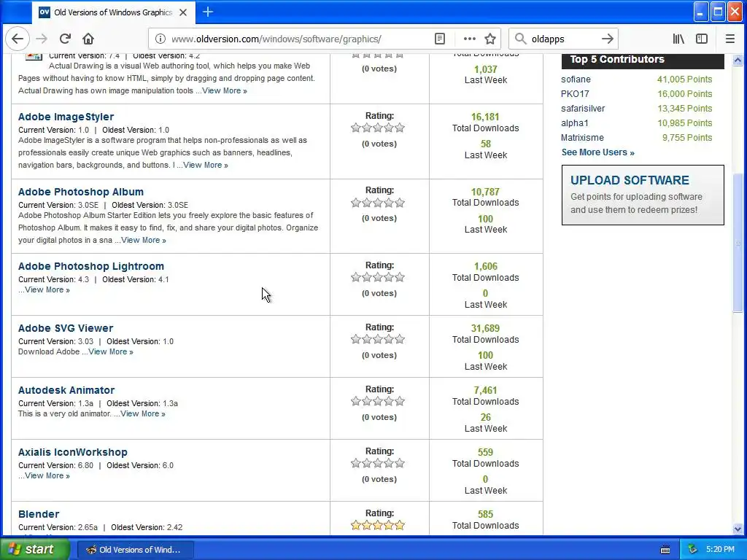Image resolution: width=747 pixels, height=560 pixels.
Task: Click the system tray network icon
Action: pyautogui.click(x=693, y=550)
